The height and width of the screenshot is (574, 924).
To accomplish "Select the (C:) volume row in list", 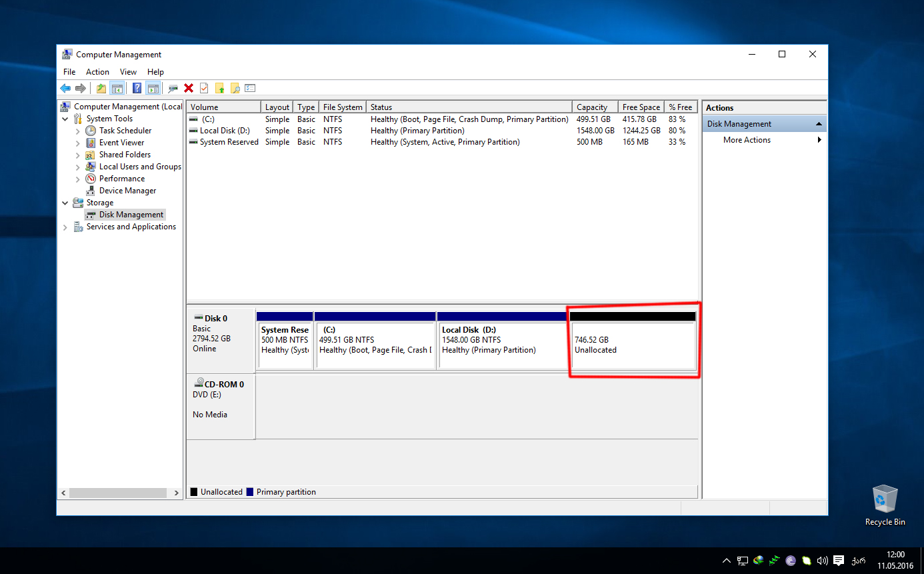I will click(442, 119).
